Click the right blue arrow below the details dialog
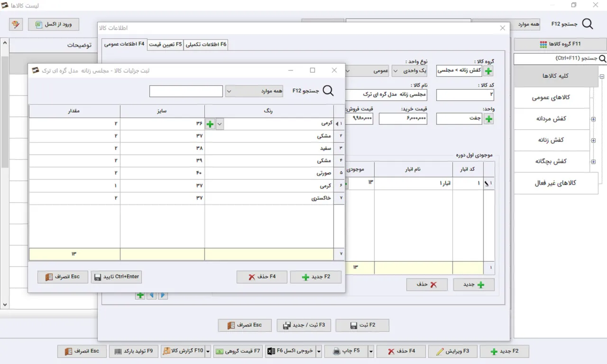This screenshot has height=364, width=607. tap(163, 295)
